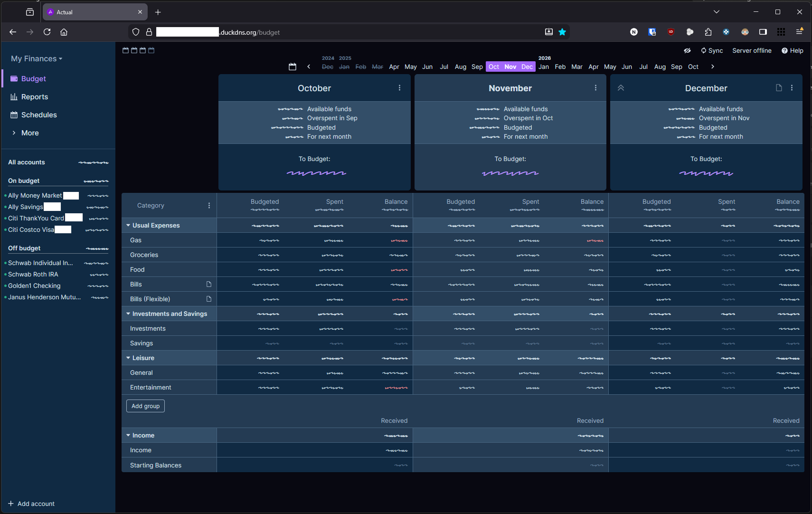Switch to the four-month view icon

coord(151,50)
